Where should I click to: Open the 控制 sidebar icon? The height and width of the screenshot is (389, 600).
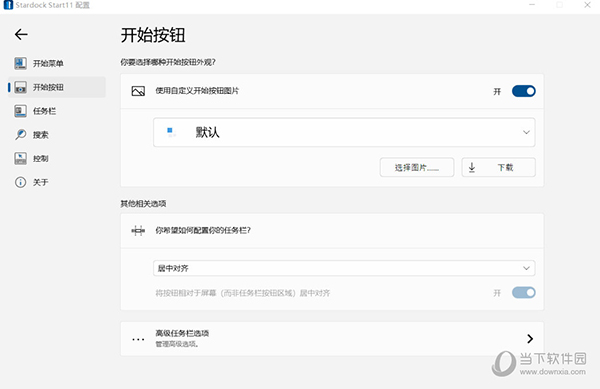coord(21,158)
